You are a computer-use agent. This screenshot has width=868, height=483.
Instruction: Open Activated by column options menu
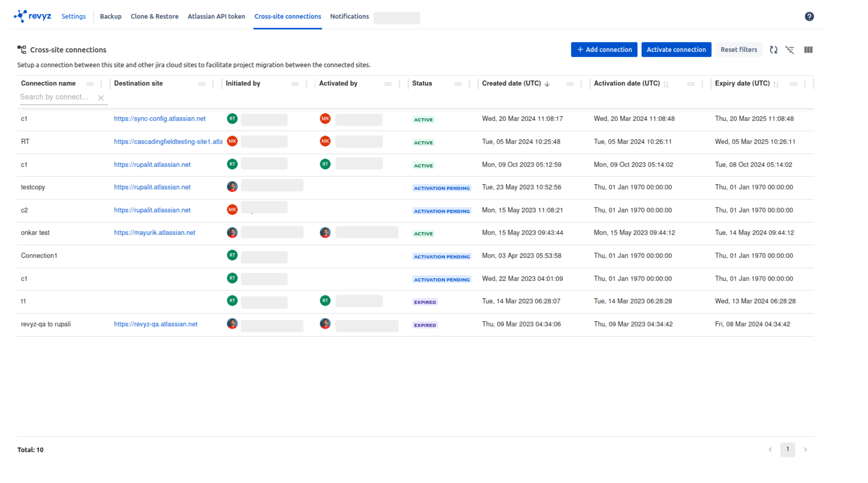coord(399,84)
